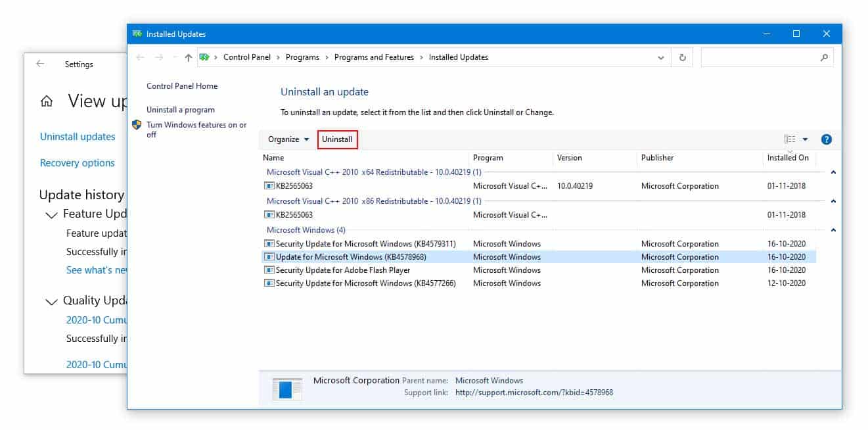
Task: Open Programs and Features from the breadcrumb
Action: coord(374,57)
